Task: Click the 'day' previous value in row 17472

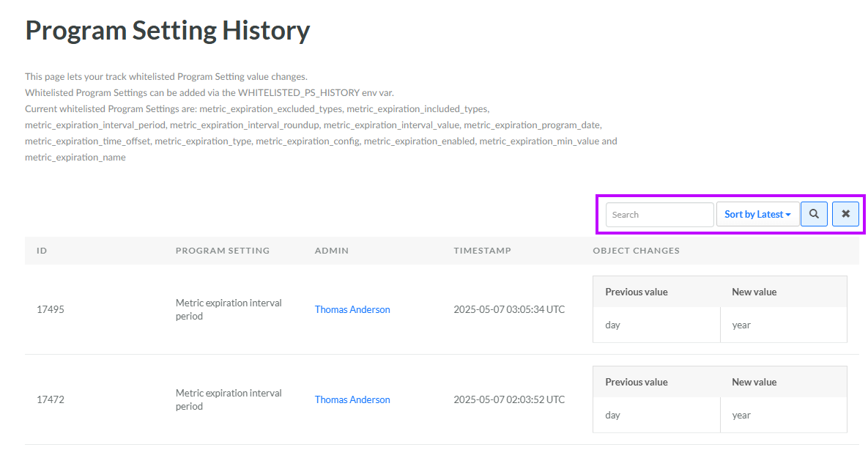Action: click(x=613, y=415)
